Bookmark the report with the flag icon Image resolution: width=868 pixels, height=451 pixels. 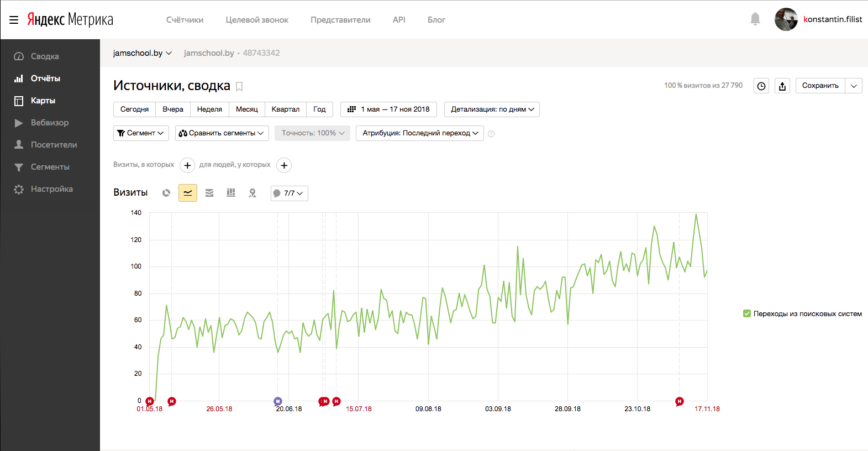(x=239, y=86)
